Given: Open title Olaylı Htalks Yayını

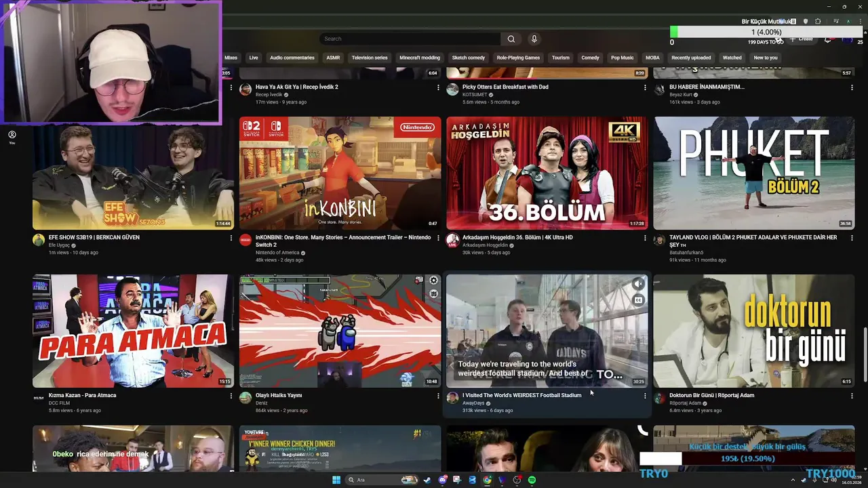Looking at the screenshot, I should pos(279,395).
